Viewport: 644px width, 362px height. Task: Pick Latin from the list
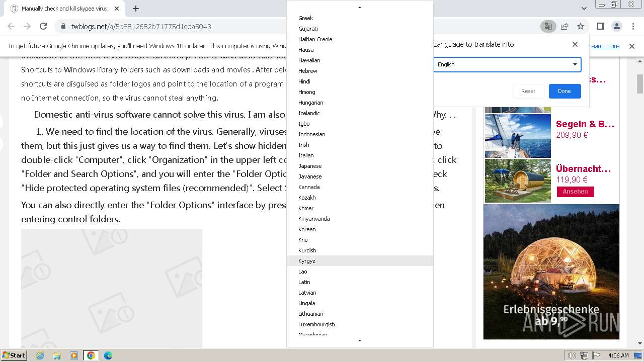(x=360, y=282)
